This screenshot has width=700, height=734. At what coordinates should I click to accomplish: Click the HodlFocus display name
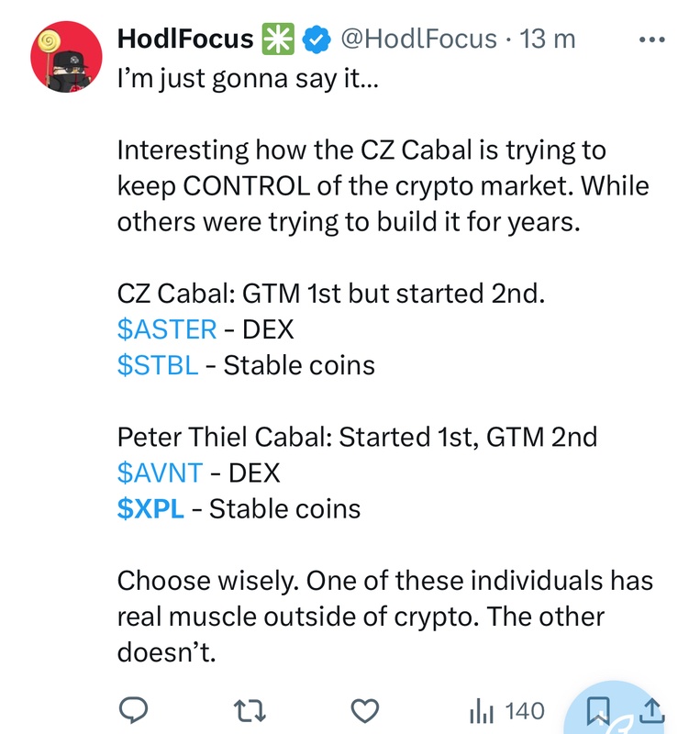point(185,39)
